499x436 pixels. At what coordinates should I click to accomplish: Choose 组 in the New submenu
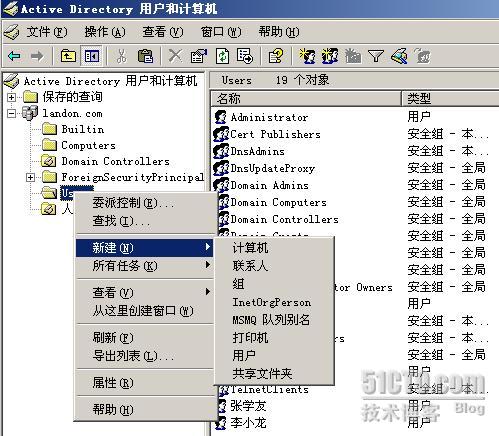[x=274, y=284]
